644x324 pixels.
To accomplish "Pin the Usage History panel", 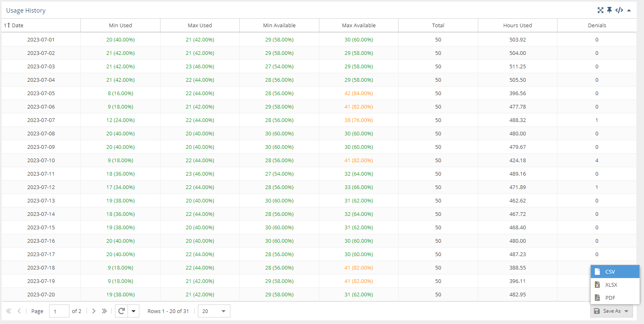I will point(609,10).
